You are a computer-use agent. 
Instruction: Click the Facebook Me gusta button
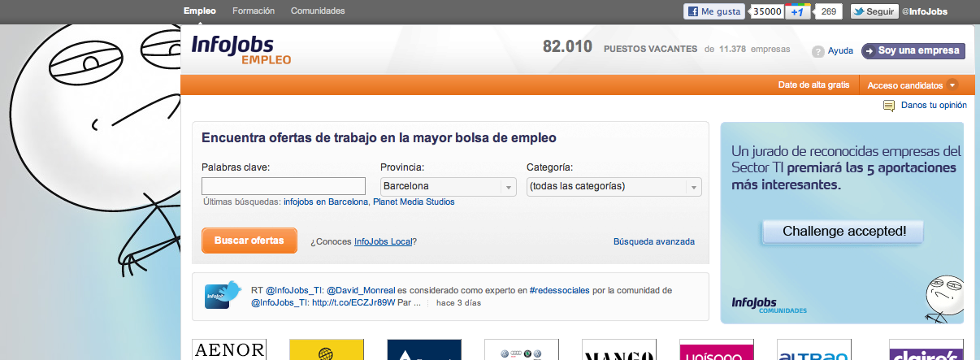[715, 11]
